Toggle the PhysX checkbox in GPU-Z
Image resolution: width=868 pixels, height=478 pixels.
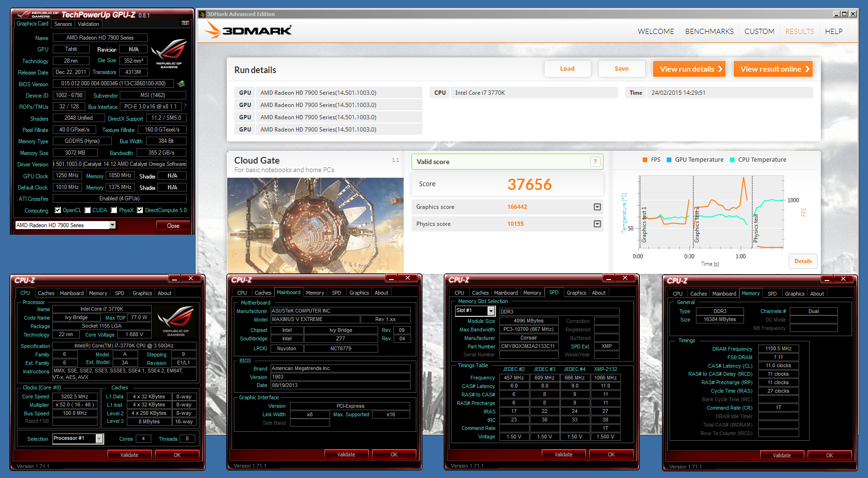[114, 210]
